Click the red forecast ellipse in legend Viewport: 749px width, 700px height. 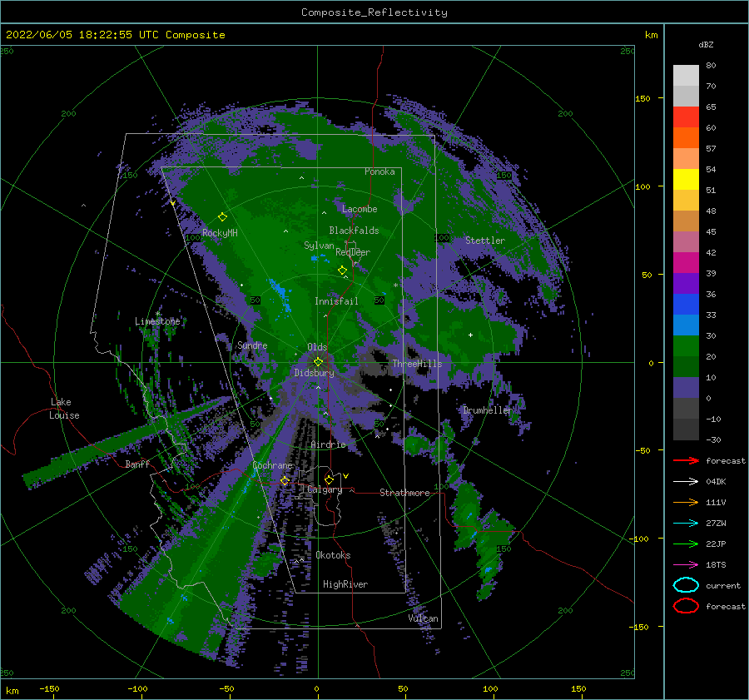(686, 606)
